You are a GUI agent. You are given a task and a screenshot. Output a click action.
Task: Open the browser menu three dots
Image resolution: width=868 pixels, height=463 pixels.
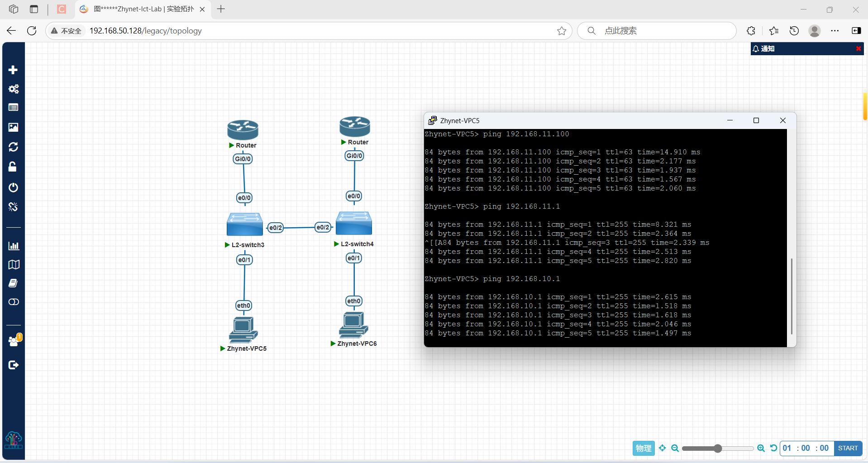(835, 31)
